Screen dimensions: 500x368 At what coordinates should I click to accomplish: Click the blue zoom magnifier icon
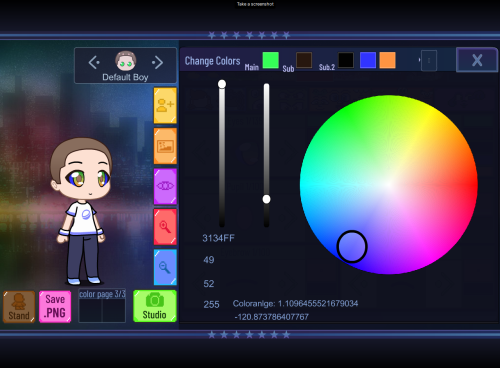point(165,267)
